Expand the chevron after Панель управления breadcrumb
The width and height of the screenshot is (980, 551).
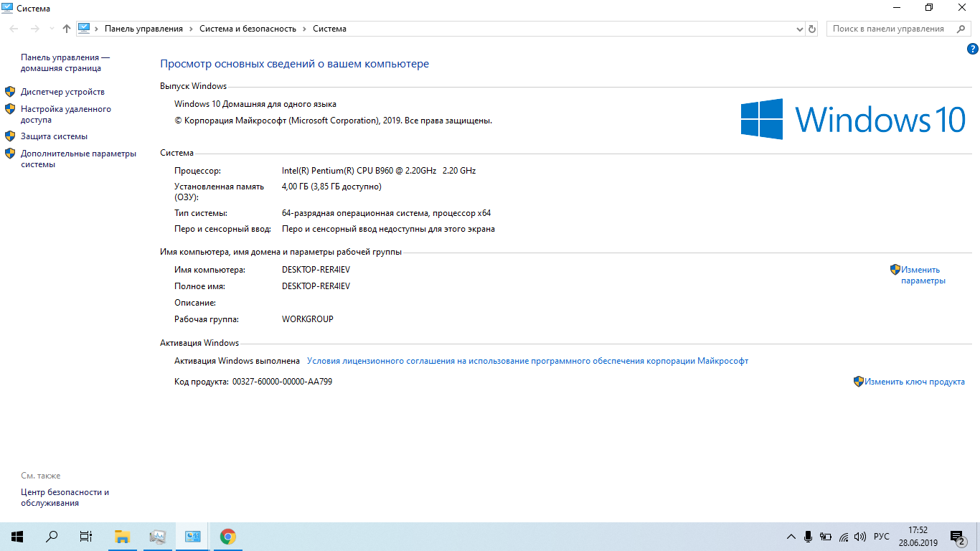point(191,29)
